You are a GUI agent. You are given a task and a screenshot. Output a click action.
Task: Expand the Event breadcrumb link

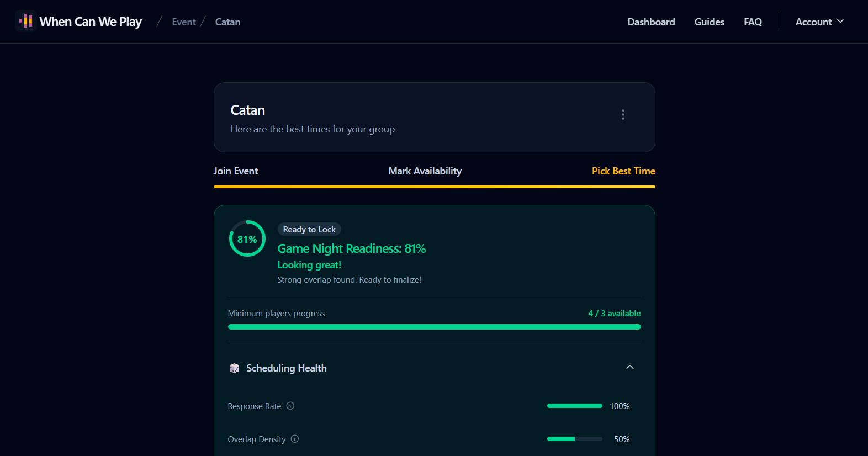coord(183,22)
